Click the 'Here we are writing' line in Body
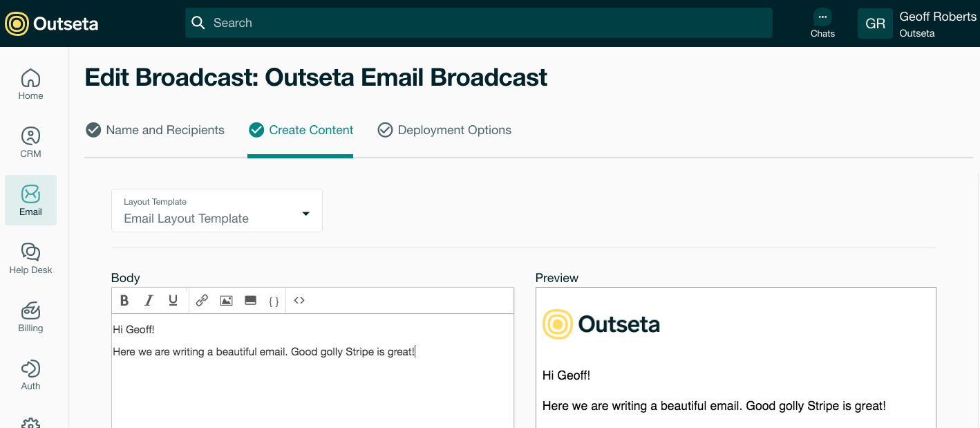 [x=264, y=352]
